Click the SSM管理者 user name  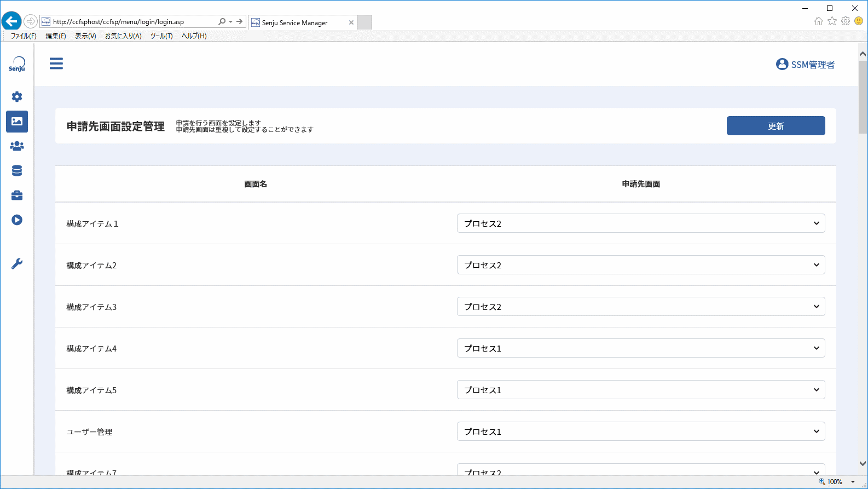click(813, 65)
